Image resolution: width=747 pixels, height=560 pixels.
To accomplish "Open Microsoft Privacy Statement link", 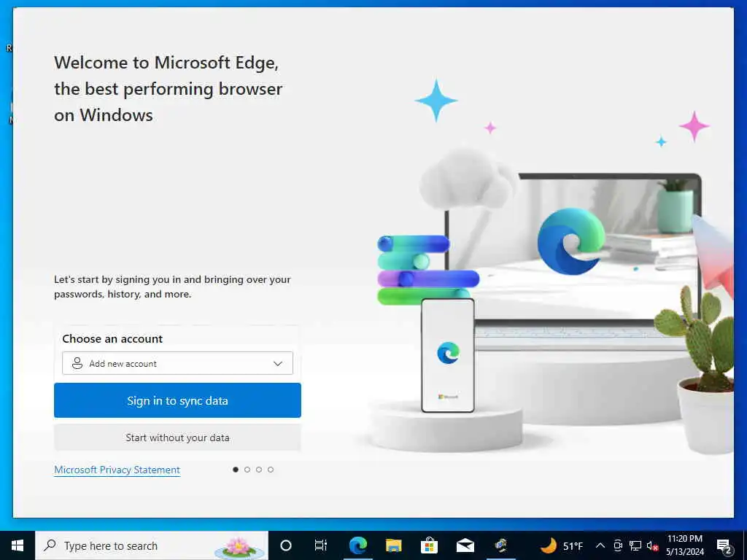I will pos(117,470).
